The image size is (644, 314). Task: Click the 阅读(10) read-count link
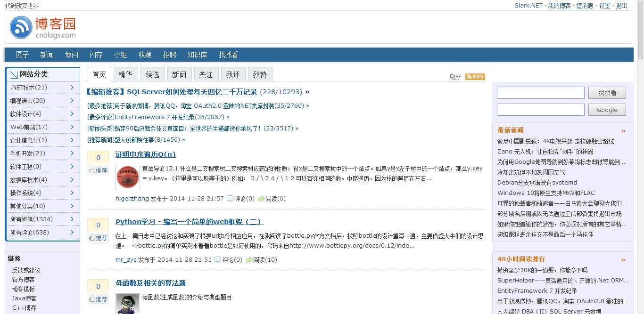pos(265,260)
